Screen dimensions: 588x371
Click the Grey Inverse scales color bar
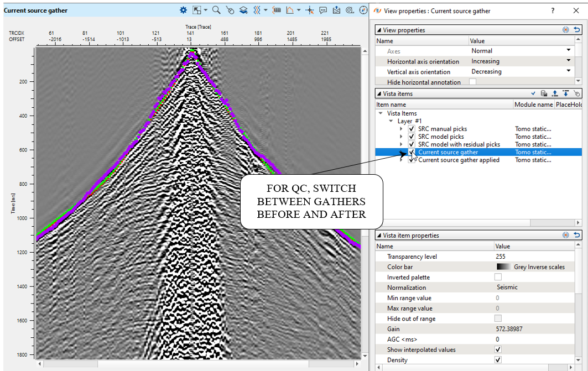[531, 267]
